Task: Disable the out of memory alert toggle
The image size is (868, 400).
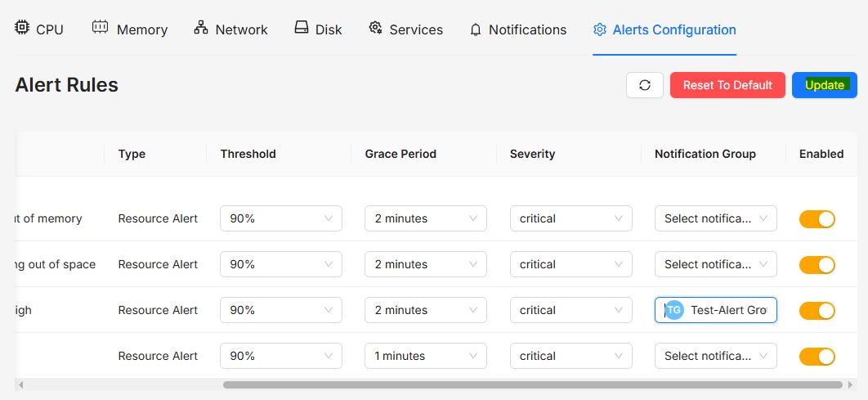Action: tap(817, 219)
